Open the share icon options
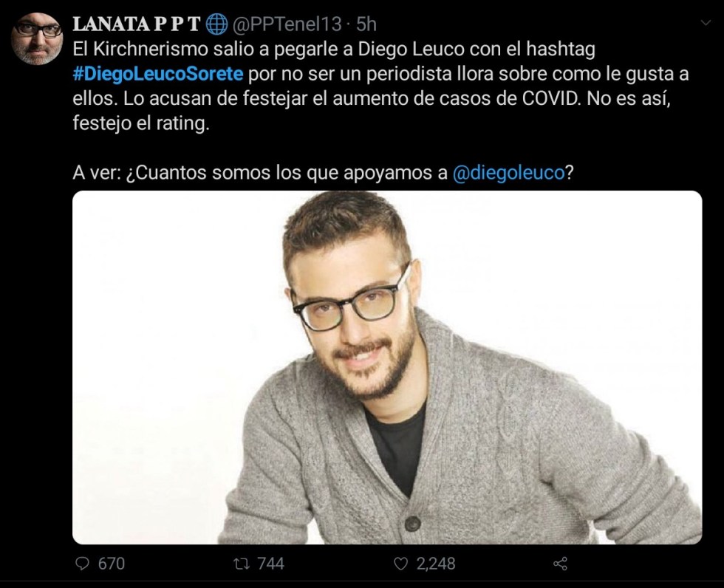Viewport: 724px width, 588px height. point(560,564)
